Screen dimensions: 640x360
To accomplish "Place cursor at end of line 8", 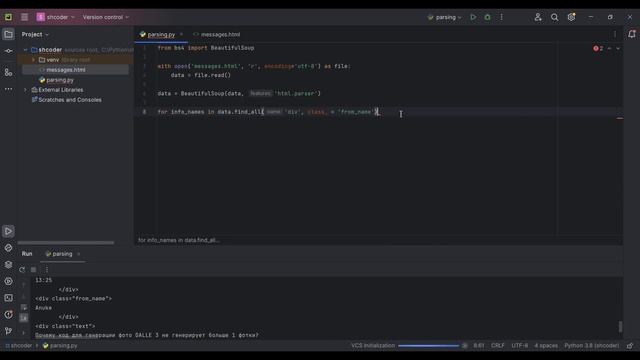I will click(x=379, y=112).
